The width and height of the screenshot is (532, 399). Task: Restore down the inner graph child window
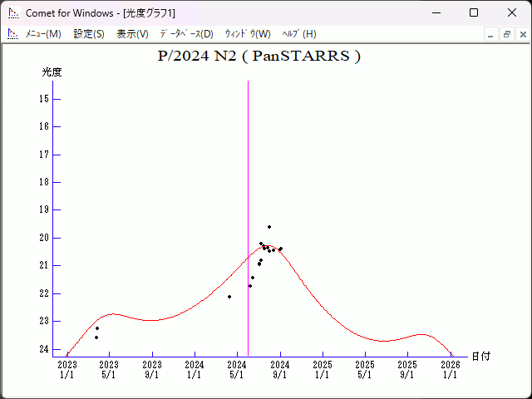(x=506, y=34)
